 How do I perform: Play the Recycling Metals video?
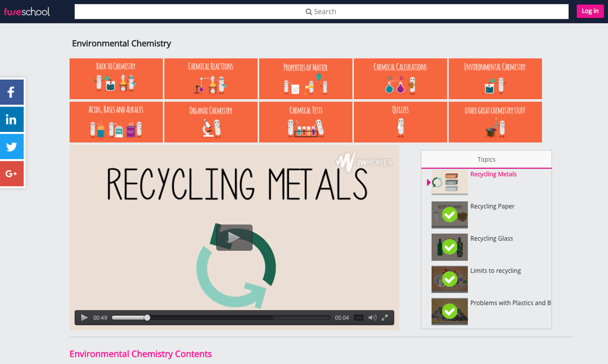[x=234, y=237]
